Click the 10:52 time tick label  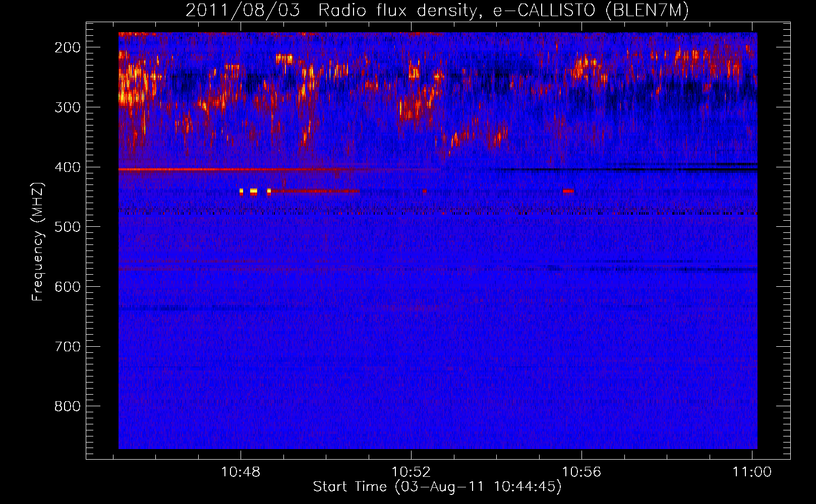pos(411,472)
